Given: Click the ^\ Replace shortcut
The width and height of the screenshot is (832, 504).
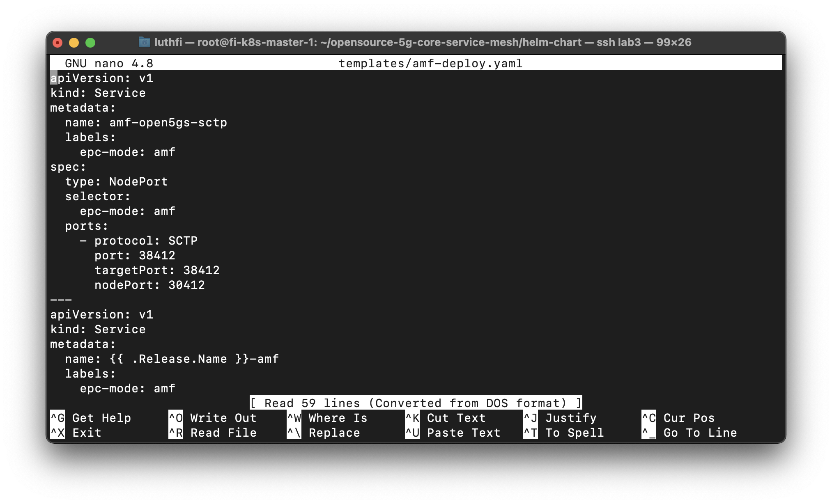Looking at the screenshot, I should point(324,433).
